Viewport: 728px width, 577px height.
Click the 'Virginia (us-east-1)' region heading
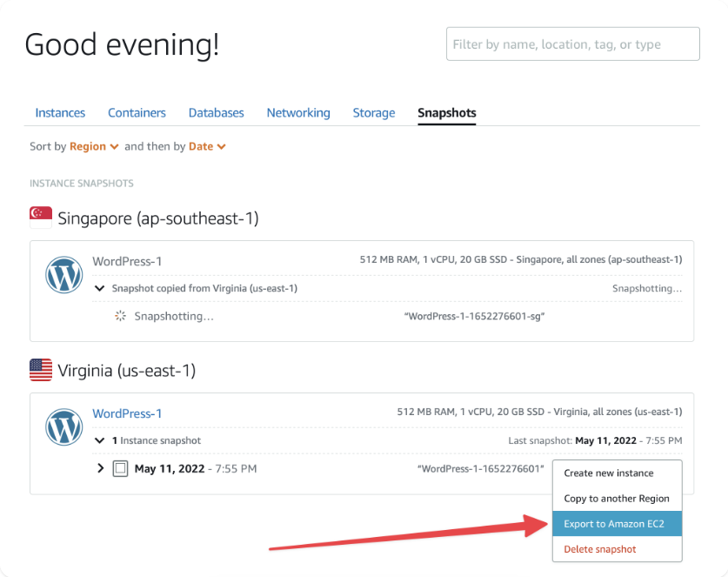(x=127, y=371)
